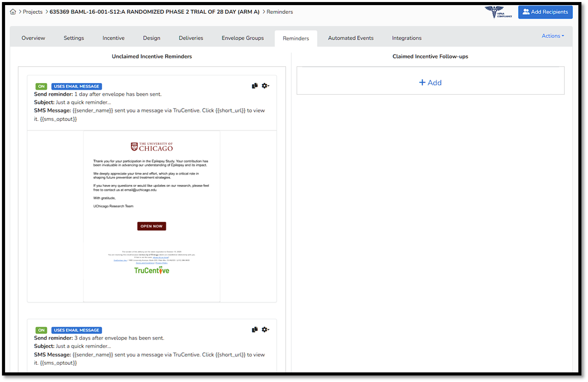Click the copy icon on second reminder

(x=255, y=330)
